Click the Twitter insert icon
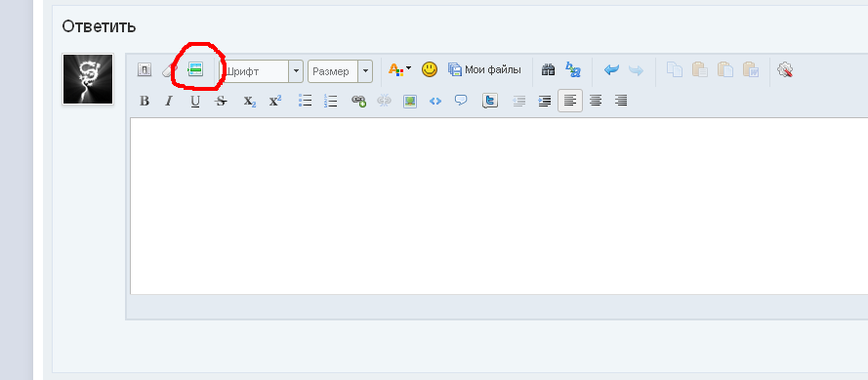This screenshot has width=868, height=380. coord(490,101)
